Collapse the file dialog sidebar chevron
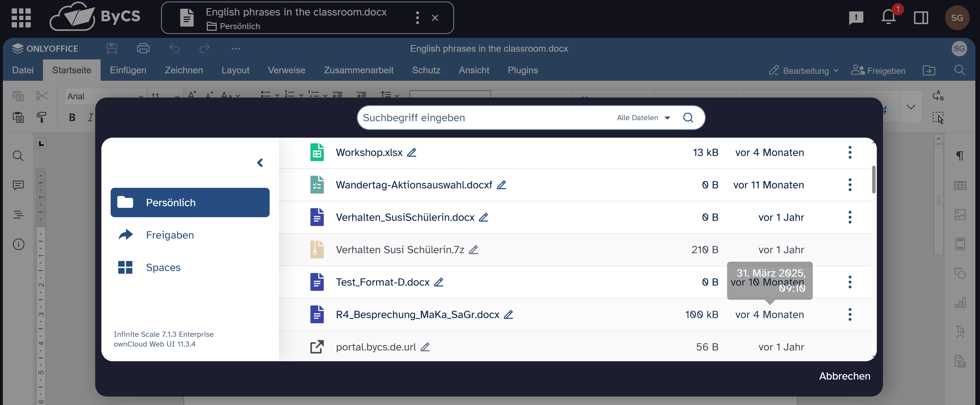The width and height of the screenshot is (980, 405). pos(260,163)
